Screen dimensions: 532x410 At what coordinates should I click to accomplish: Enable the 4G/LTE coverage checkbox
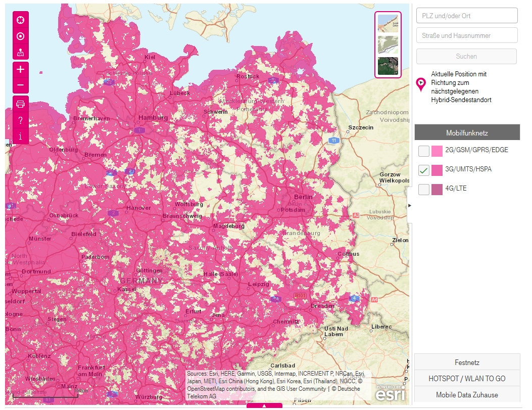pos(424,190)
